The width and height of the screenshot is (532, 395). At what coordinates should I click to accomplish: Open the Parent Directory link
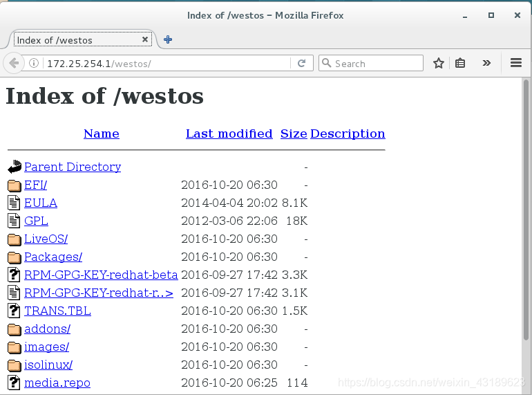[73, 167]
